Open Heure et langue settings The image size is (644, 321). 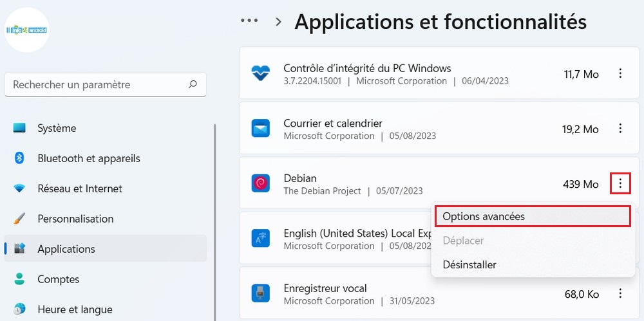pos(105,309)
